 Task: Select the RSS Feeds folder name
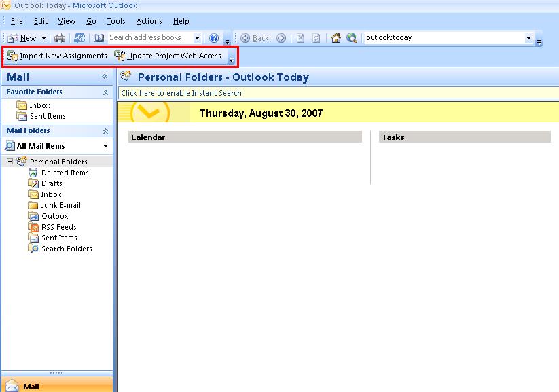pos(59,227)
